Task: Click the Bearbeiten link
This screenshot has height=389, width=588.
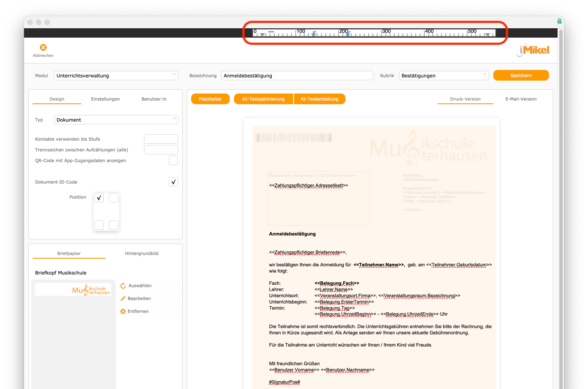Action: (x=139, y=299)
